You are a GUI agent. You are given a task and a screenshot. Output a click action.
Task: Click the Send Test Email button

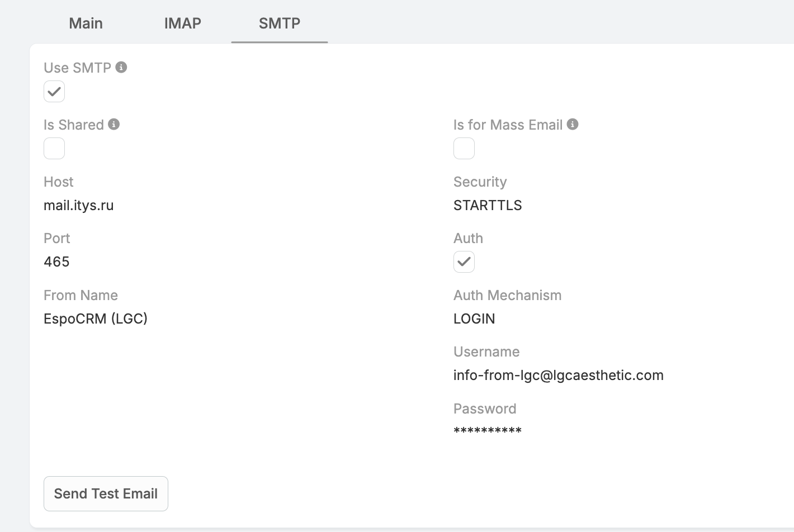tap(106, 493)
